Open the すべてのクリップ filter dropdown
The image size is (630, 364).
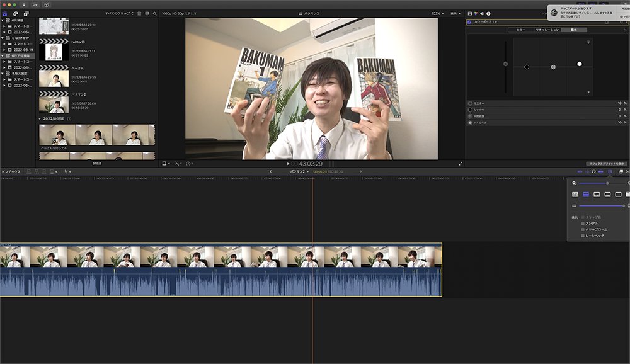tap(119, 14)
